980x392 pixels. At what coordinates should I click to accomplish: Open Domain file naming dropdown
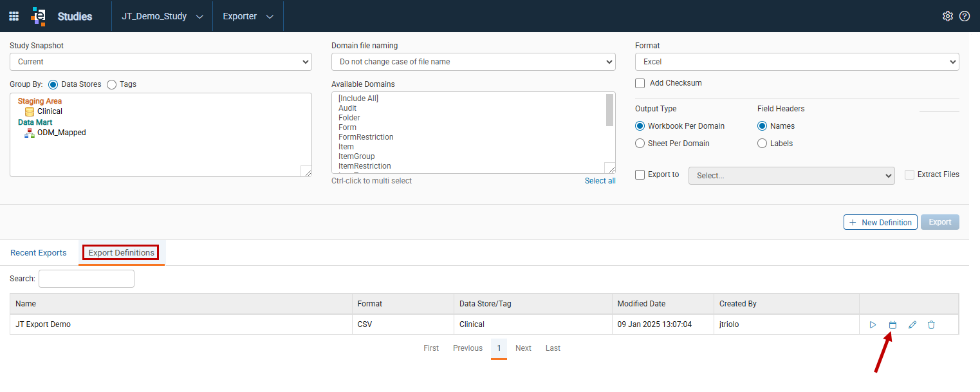tap(474, 62)
